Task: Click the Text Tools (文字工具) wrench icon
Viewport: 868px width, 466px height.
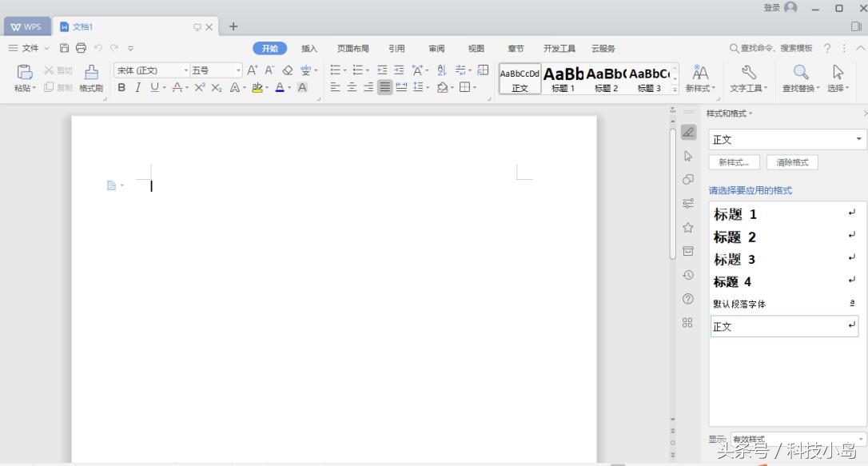Action: point(748,73)
